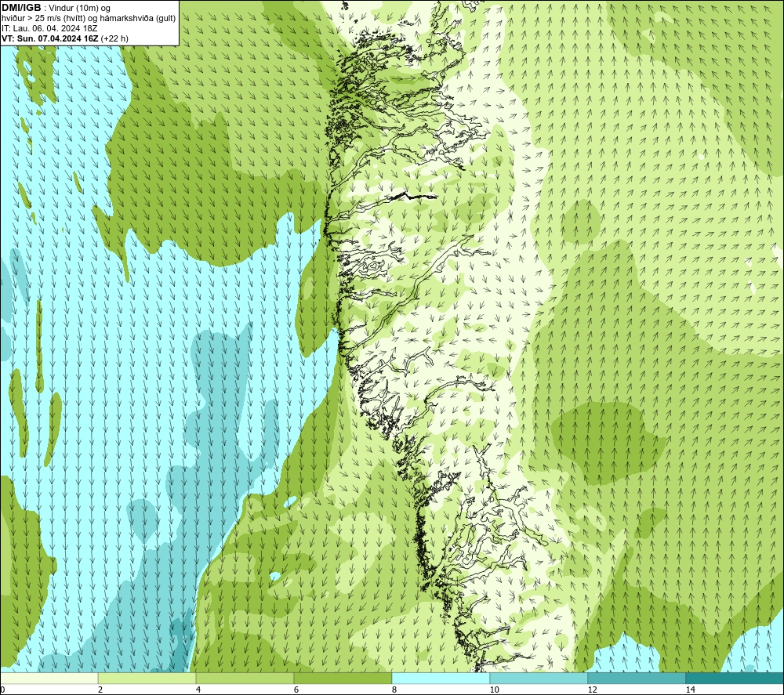Click the legend value label '12'
784x695 pixels.
tap(592, 690)
